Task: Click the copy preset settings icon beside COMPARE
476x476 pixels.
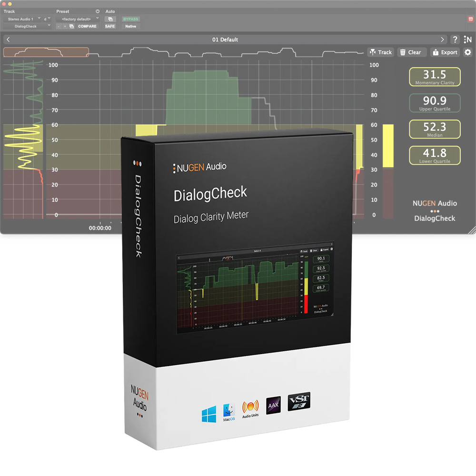Action: (71, 26)
